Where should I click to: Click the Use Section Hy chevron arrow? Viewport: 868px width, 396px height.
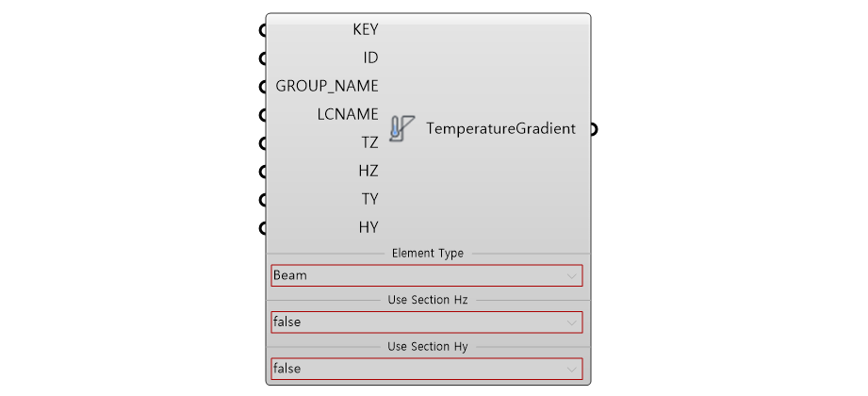click(x=572, y=369)
